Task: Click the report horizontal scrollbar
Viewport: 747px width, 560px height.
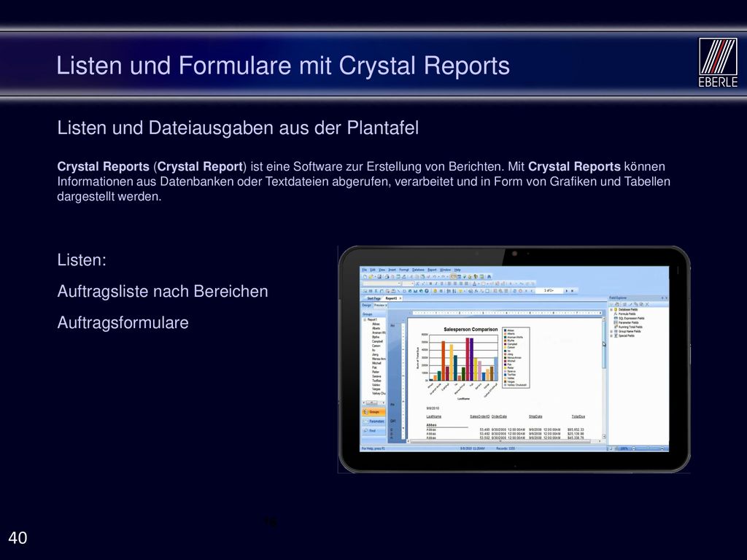Action: 503,441
